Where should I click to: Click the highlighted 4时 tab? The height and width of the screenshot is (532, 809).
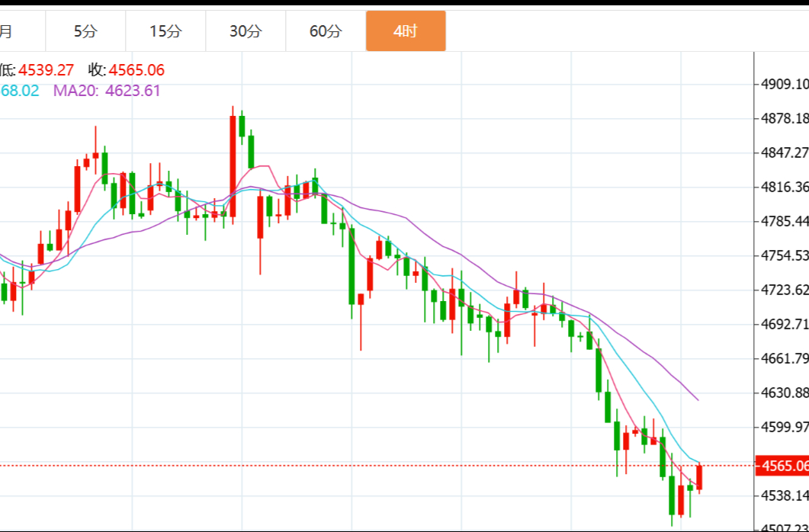pos(406,31)
